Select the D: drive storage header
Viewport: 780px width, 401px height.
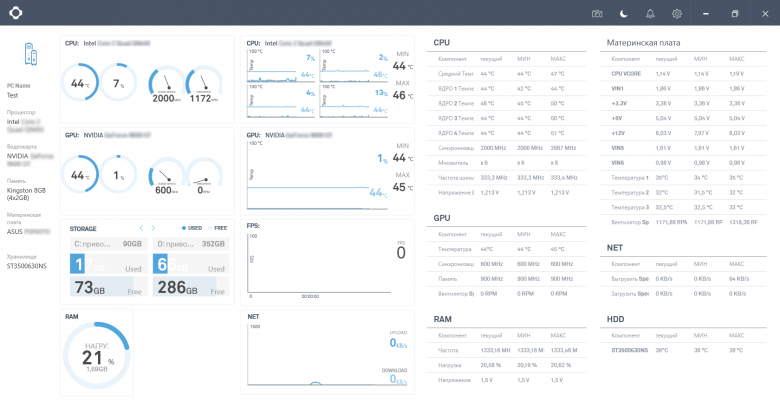[191, 244]
